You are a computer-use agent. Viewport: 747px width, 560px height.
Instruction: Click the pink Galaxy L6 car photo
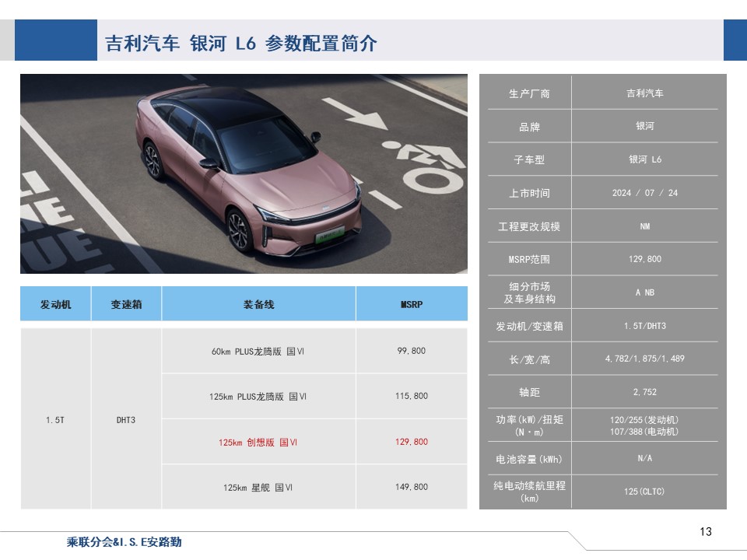tap(244, 173)
